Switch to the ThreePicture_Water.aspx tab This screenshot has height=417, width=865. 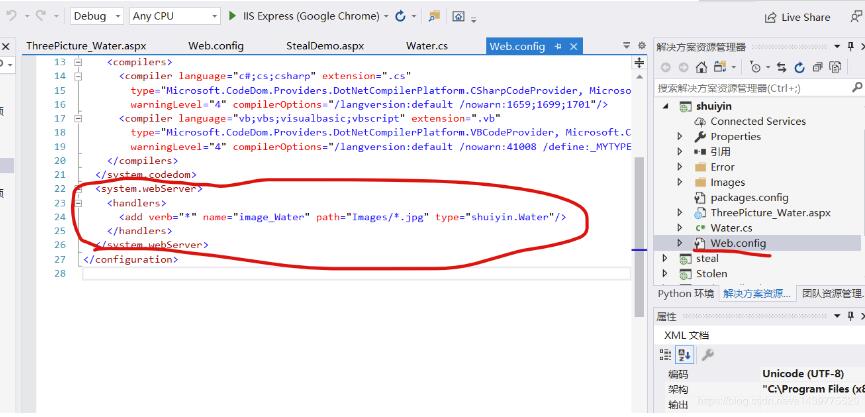(86, 46)
